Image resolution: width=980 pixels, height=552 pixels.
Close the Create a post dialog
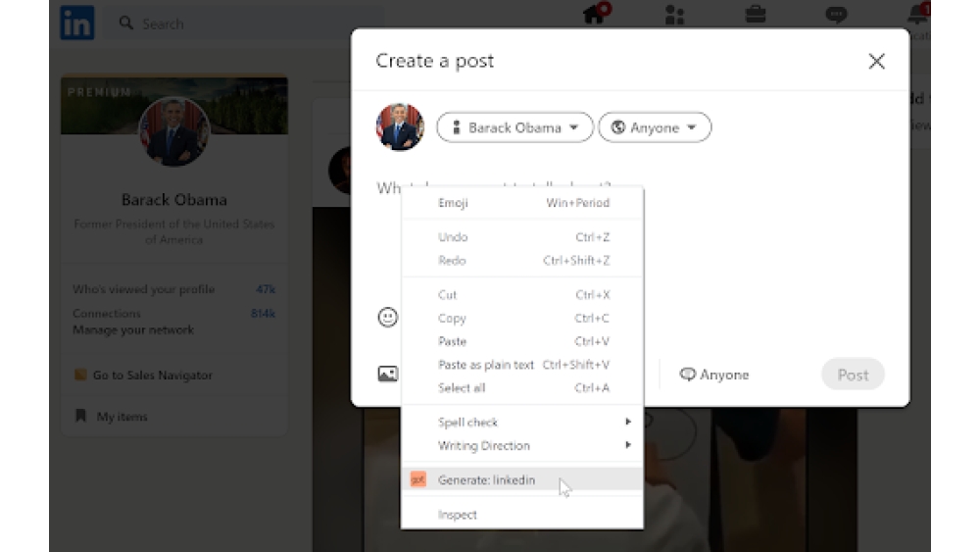click(876, 61)
